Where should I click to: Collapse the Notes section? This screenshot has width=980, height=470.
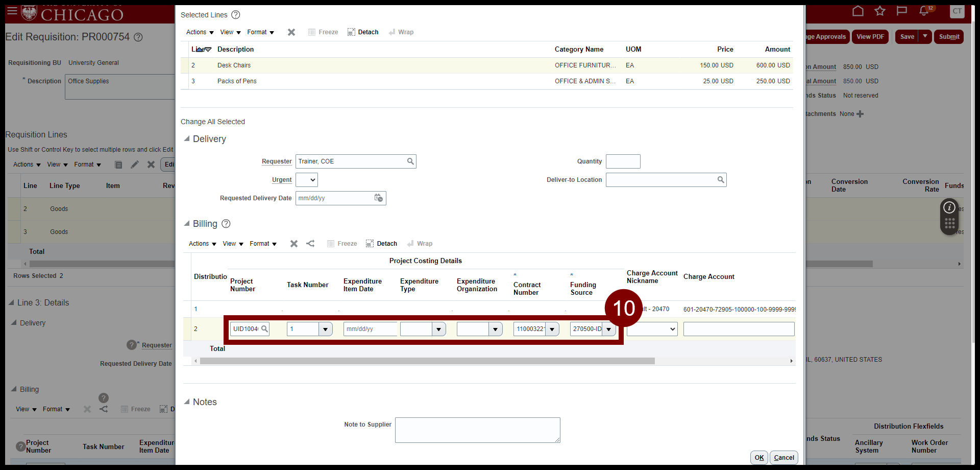[187, 402]
